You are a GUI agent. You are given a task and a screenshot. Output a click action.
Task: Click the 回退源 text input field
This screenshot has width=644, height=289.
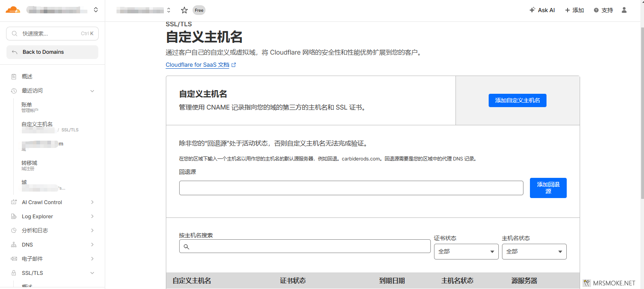(351, 188)
